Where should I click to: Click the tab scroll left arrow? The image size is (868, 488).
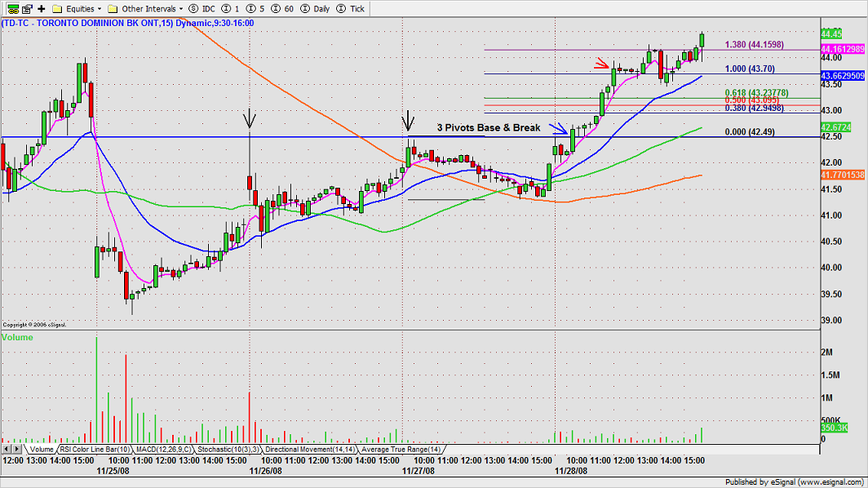click(x=7, y=449)
